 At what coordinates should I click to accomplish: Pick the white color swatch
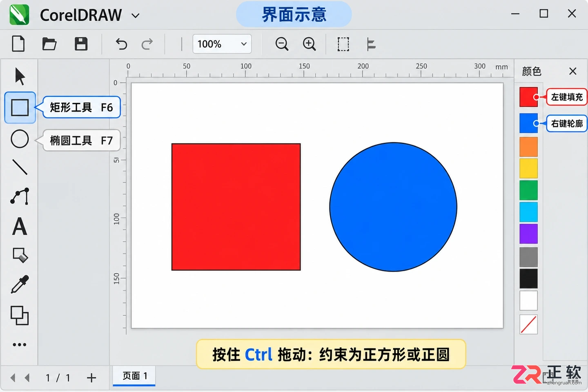click(x=528, y=301)
